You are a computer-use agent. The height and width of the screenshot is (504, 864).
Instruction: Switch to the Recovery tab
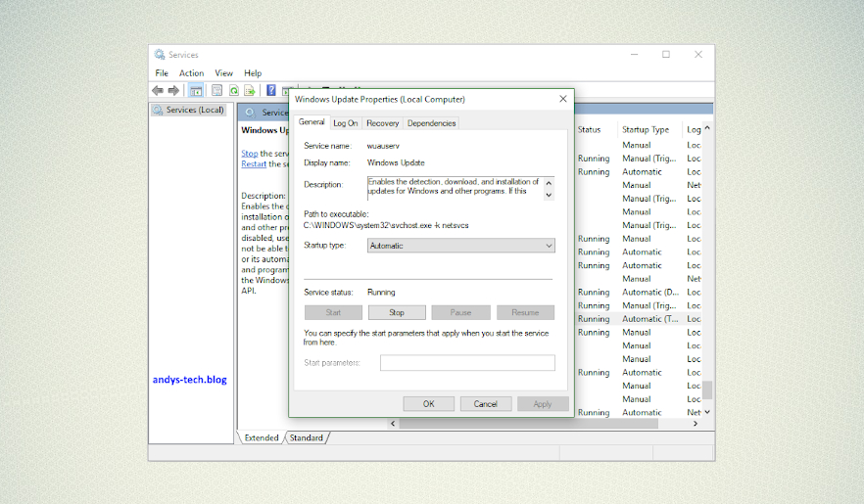tap(382, 123)
